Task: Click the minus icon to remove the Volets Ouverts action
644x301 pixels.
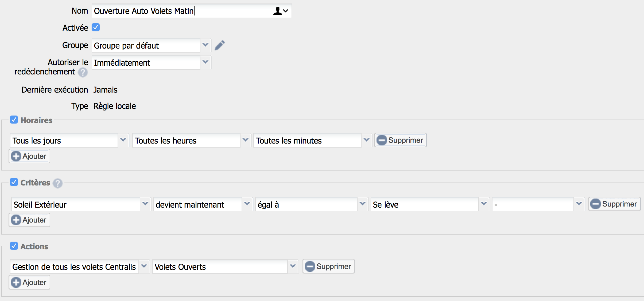Action: tap(310, 266)
